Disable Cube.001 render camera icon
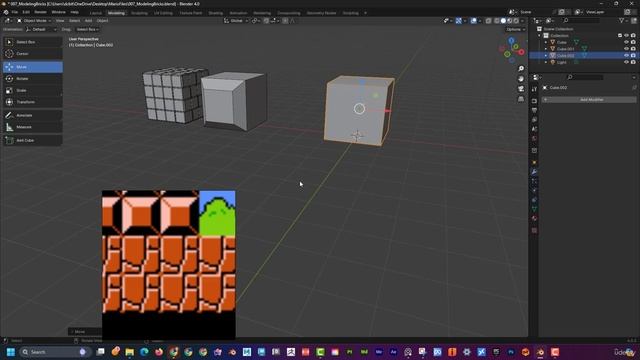This screenshot has width=640, height=360. [633, 49]
